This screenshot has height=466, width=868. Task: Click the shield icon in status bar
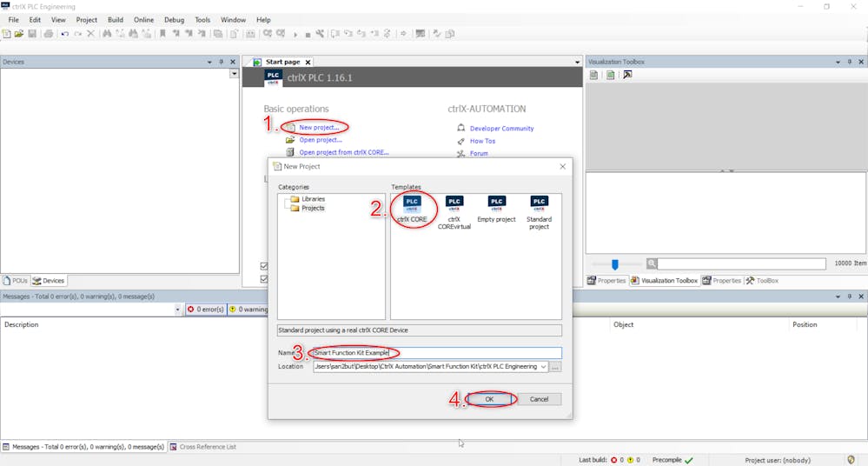851,460
